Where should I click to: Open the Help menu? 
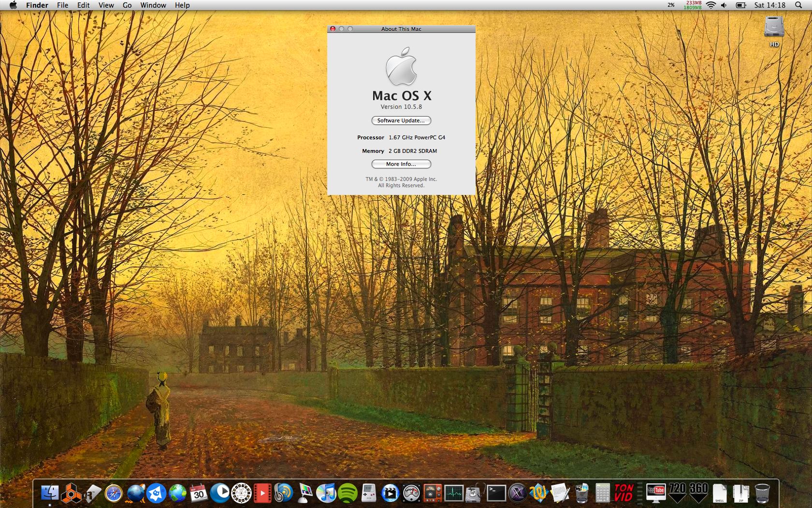tap(182, 5)
